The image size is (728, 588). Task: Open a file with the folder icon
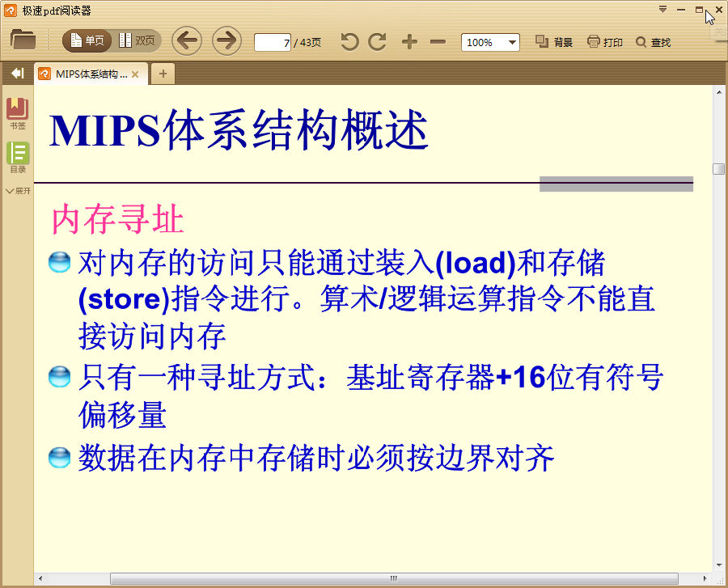(x=23, y=40)
